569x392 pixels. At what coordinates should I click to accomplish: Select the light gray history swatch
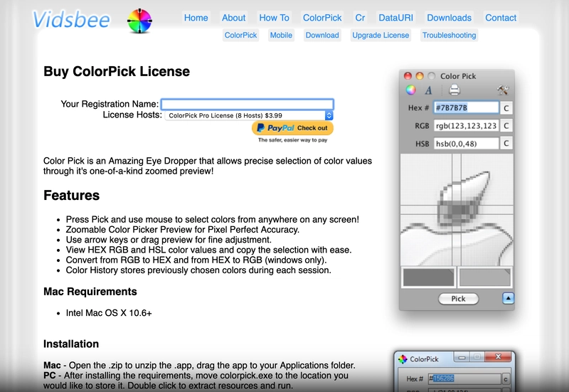click(x=485, y=277)
